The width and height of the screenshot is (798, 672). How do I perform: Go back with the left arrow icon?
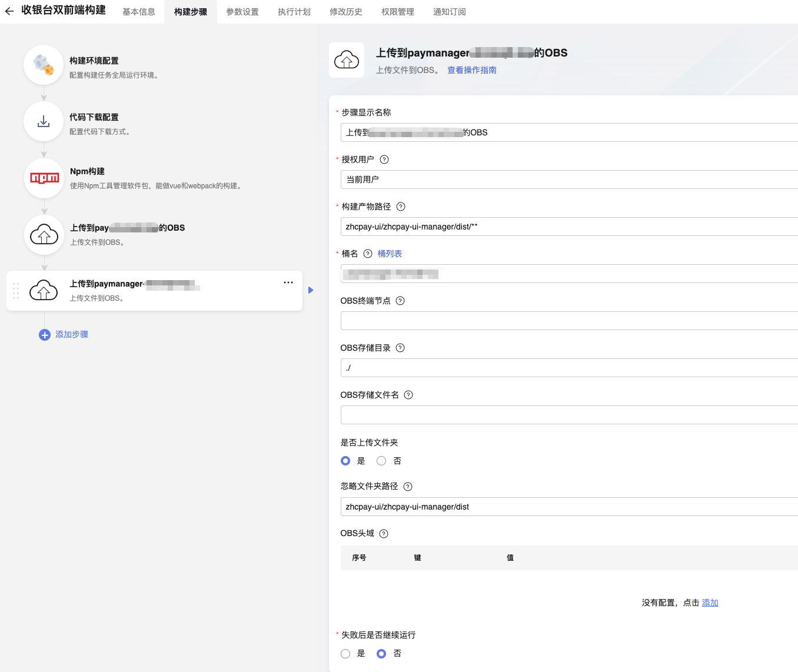point(9,11)
